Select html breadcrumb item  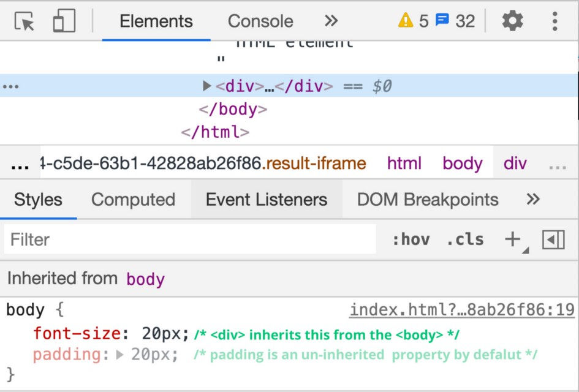point(404,163)
